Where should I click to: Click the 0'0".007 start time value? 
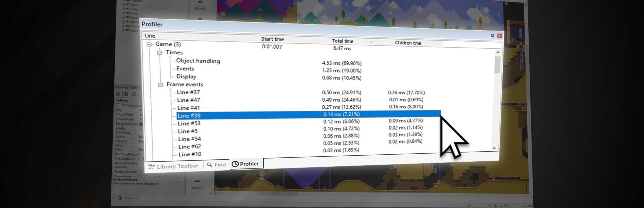tap(272, 47)
